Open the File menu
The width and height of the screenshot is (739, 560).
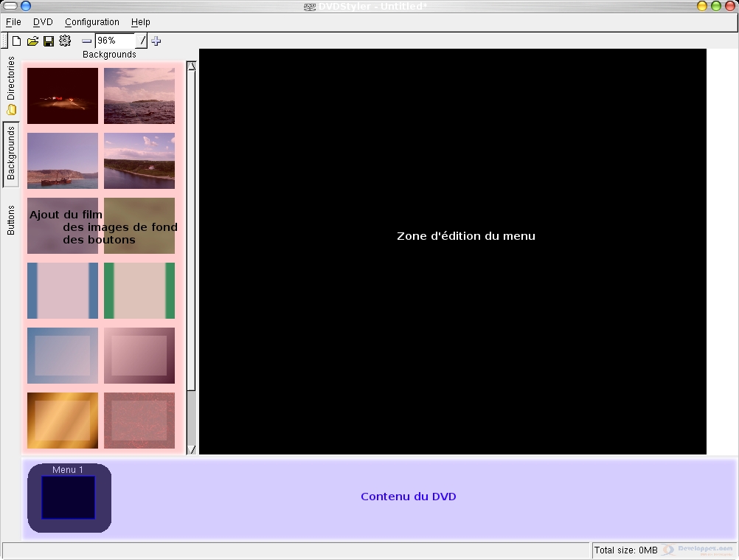tap(13, 22)
